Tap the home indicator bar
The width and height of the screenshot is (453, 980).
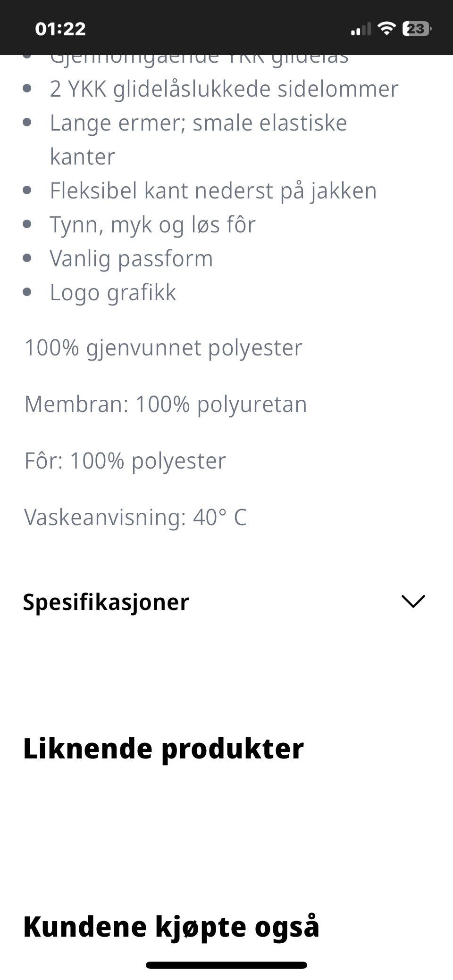(x=226, y=965)
